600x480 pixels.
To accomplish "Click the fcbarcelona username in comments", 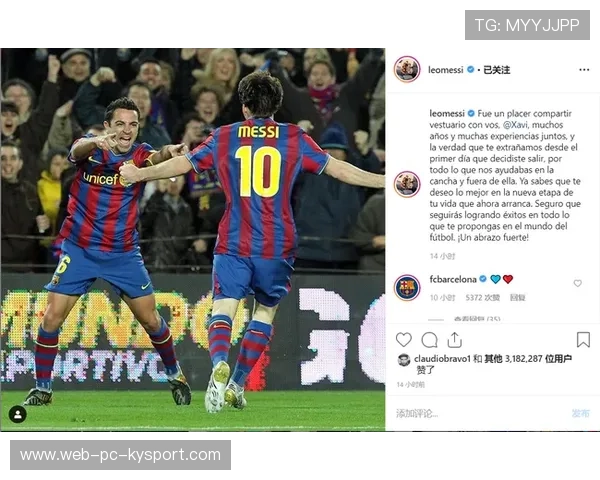I will [453, 279].
